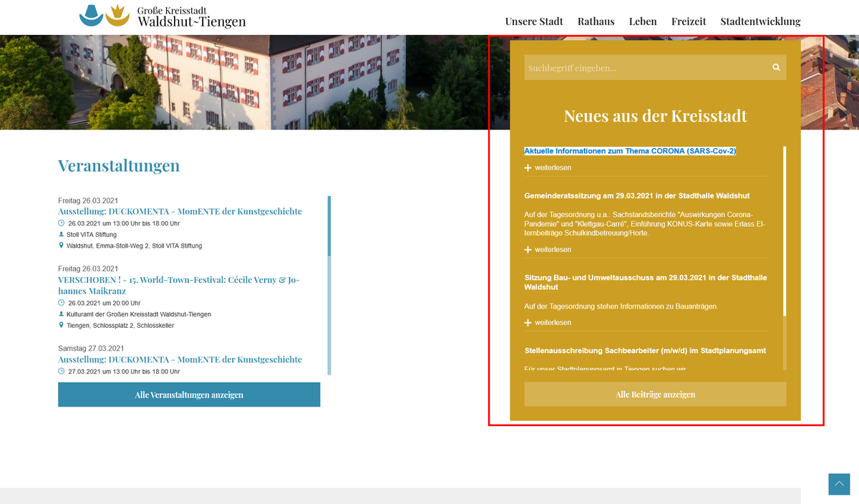The image size is (859, 504).
Task: Open the Rathaus menu
Action: 596,21
